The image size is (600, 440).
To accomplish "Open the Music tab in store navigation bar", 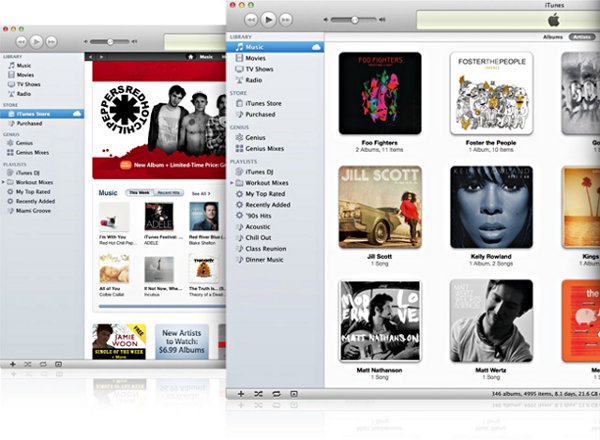I will [206, 57].
